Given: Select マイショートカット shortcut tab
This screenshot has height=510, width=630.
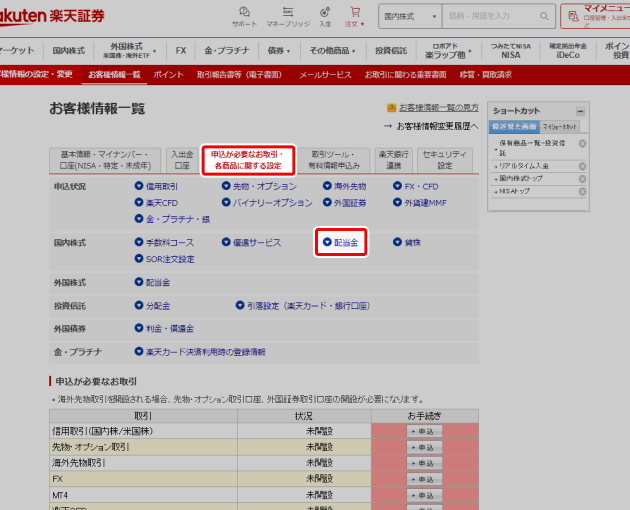Looking at the screenshot, I should point(560,127).
